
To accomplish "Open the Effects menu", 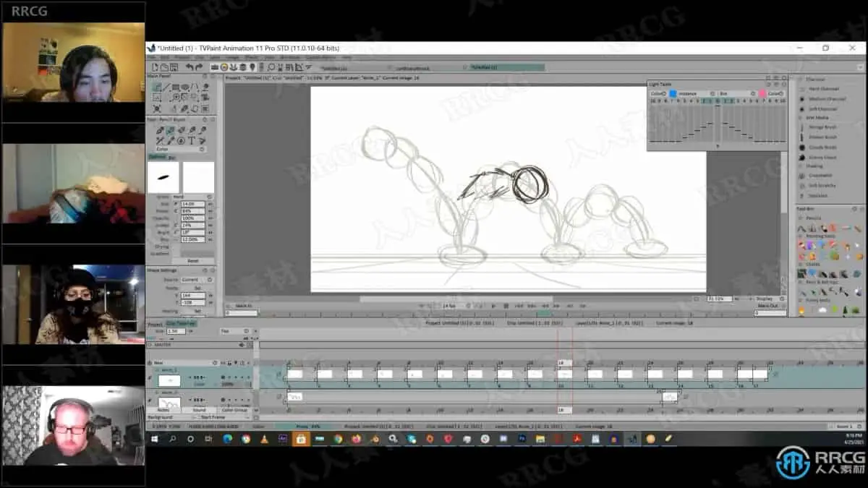I will coord(251,57).
